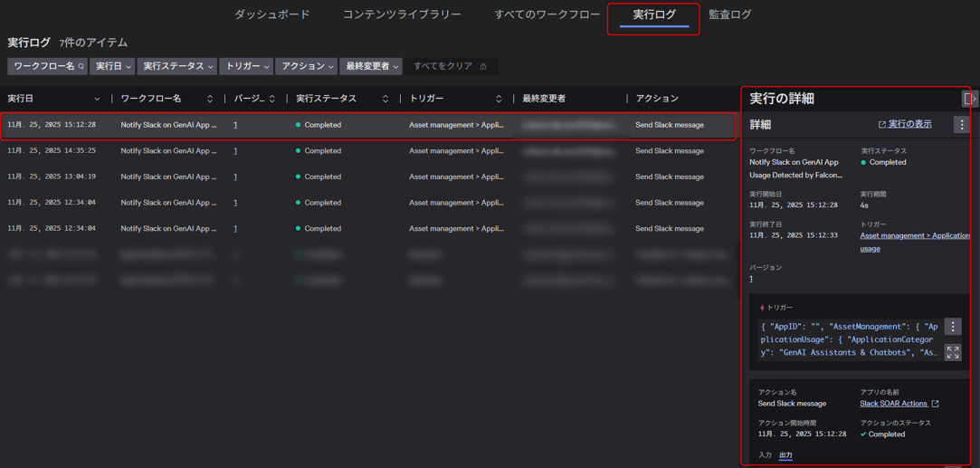Expand the trigger JSON to fullscreen
The width and height of the screenshot is (980, 468).
point(953,352)
